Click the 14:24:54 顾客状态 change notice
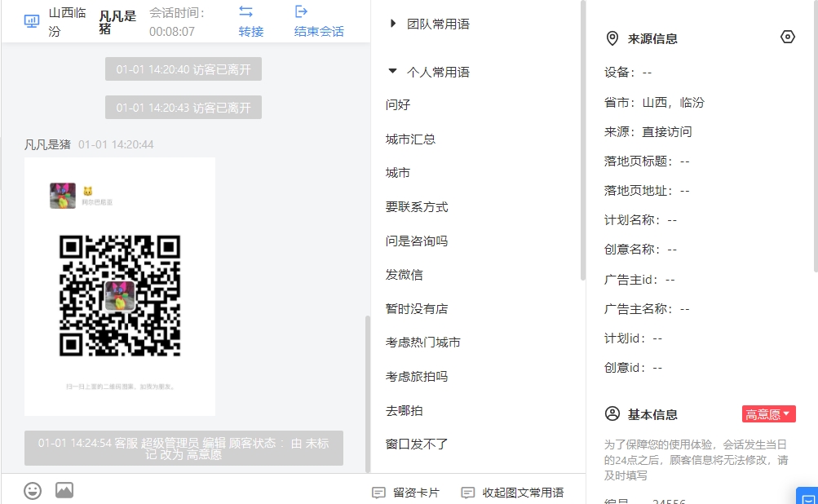 [183, 449]
